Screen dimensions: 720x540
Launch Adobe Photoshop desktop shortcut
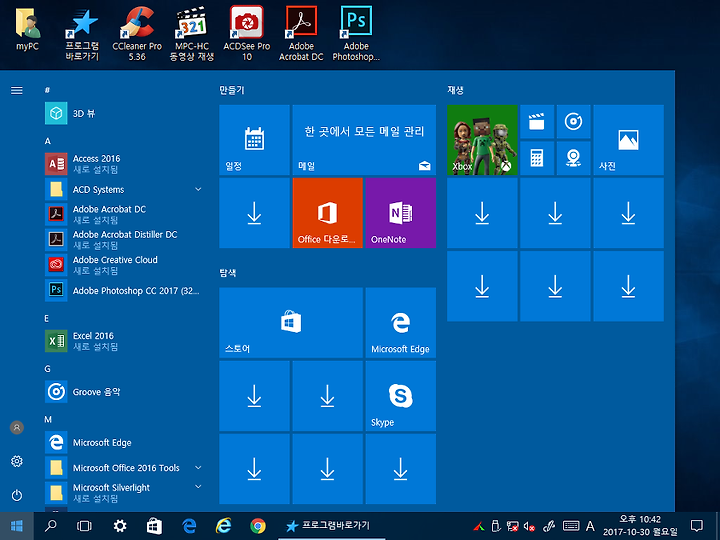pos(356,33)
